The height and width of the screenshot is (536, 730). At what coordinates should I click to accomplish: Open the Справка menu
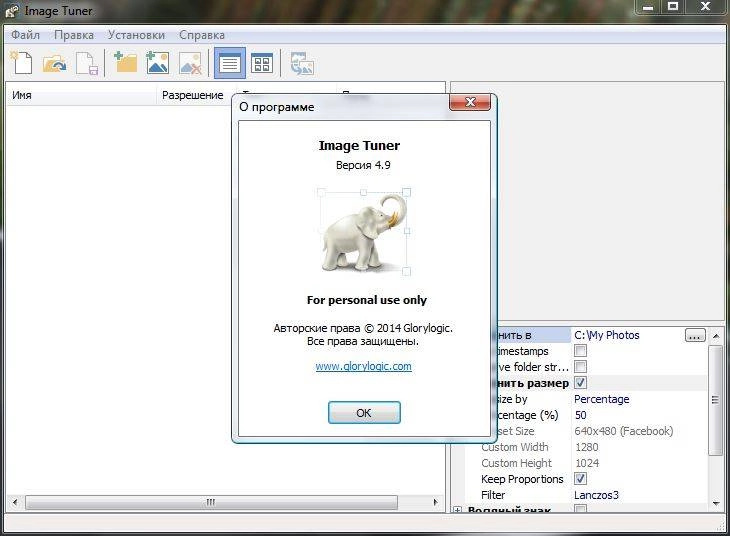[x=202, y=35]
